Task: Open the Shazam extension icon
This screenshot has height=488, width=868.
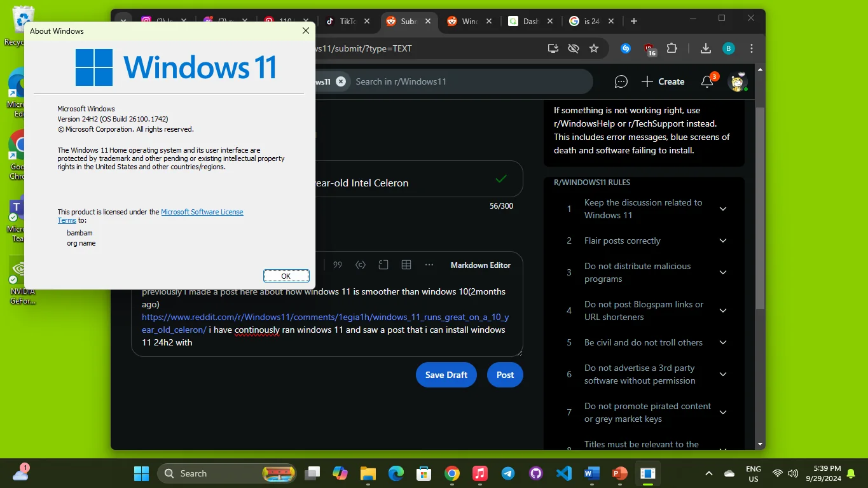Action: (x=626, y=48)
